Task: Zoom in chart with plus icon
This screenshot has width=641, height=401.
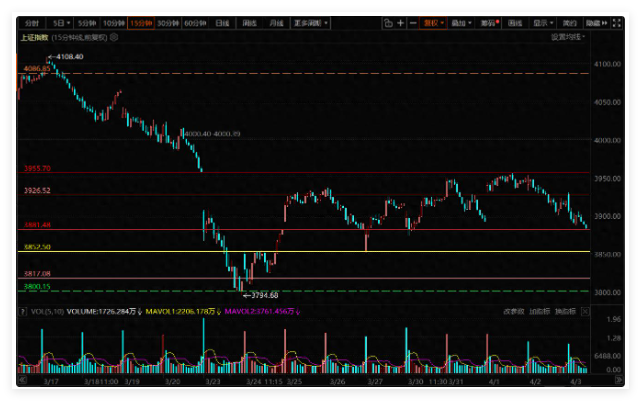Action: [x=400, y=22]
